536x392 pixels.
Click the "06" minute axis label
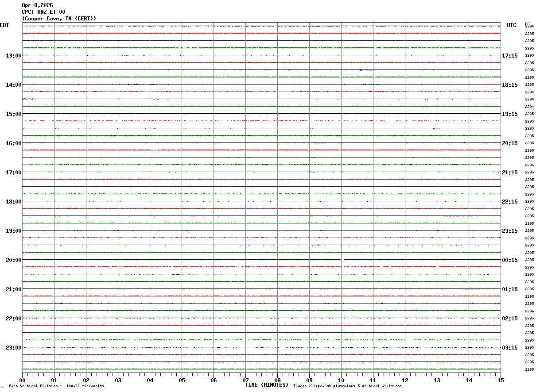click(214, 380)
